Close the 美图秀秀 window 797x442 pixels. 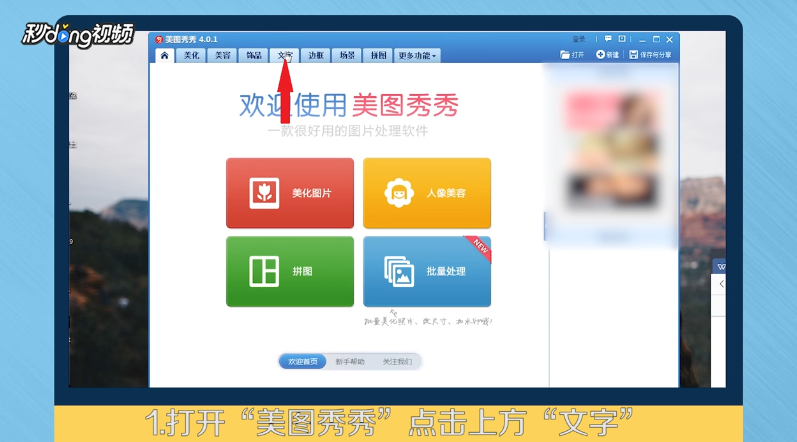[x=669, y=39]
